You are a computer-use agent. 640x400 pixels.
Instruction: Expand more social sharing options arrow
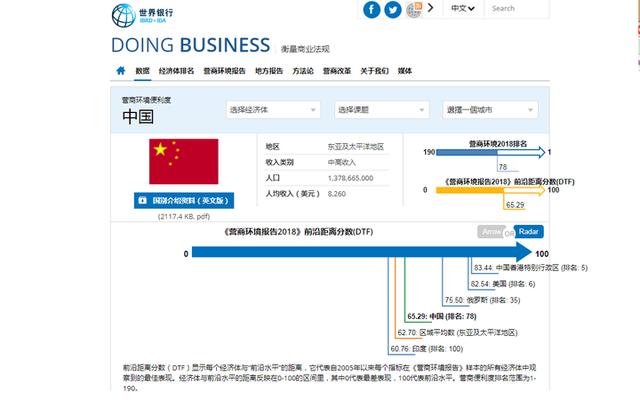430,8
